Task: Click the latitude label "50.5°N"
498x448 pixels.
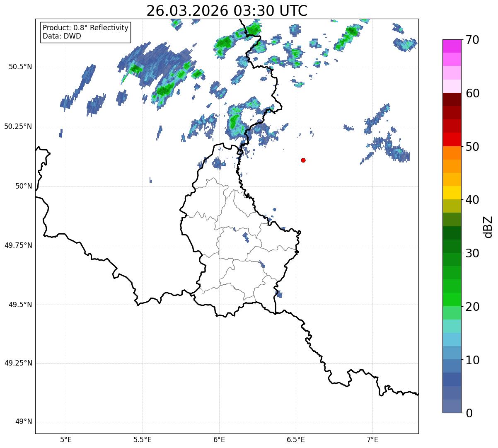Action: pyautogui.click(x=21, y=67)
